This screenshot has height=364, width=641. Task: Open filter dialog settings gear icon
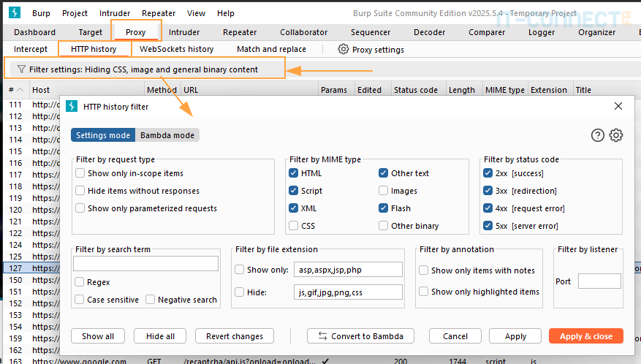pyautogui.click(x=616, y=135)
